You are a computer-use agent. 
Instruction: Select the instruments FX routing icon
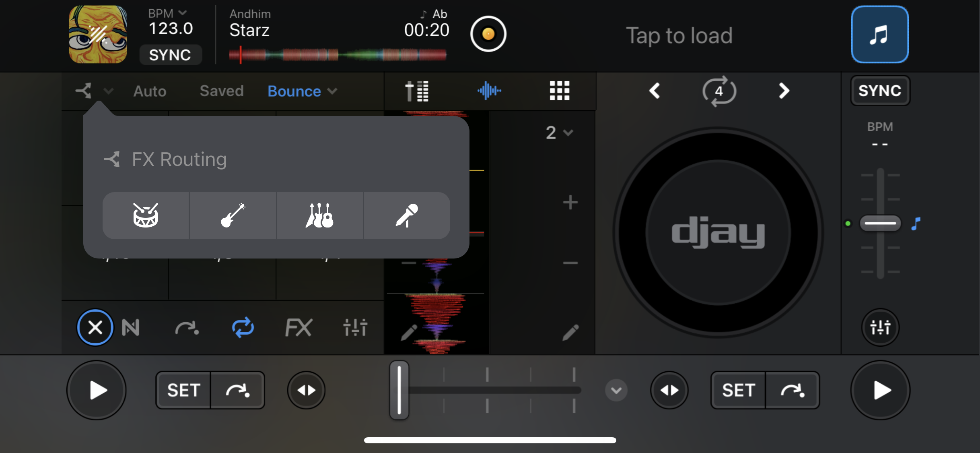point(319,216)
